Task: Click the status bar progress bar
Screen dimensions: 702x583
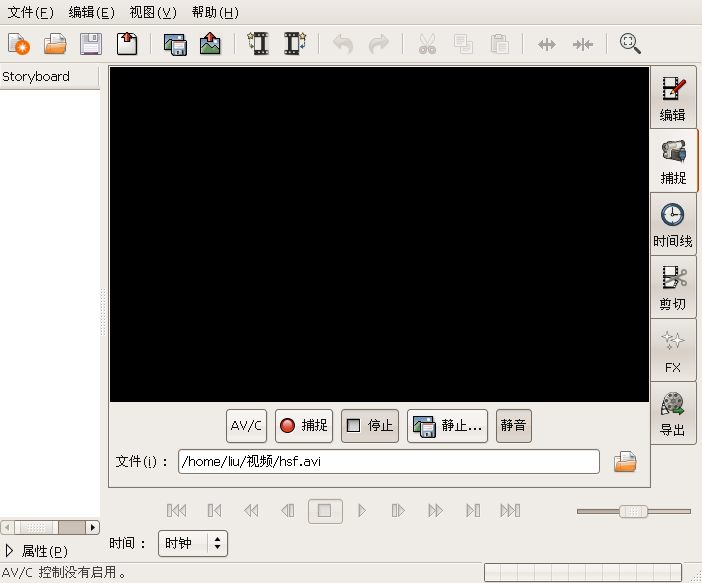Action: pyautogui.click(x=583, y=572)
